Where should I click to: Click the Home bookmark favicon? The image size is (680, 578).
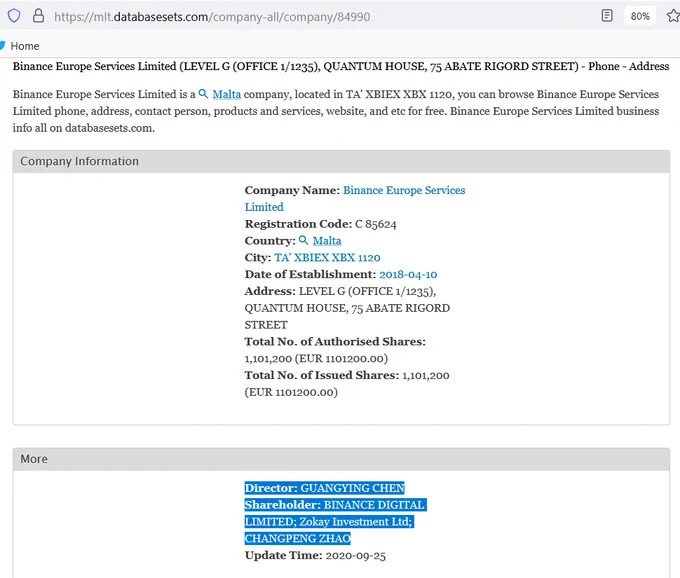(x=2, y=46)
